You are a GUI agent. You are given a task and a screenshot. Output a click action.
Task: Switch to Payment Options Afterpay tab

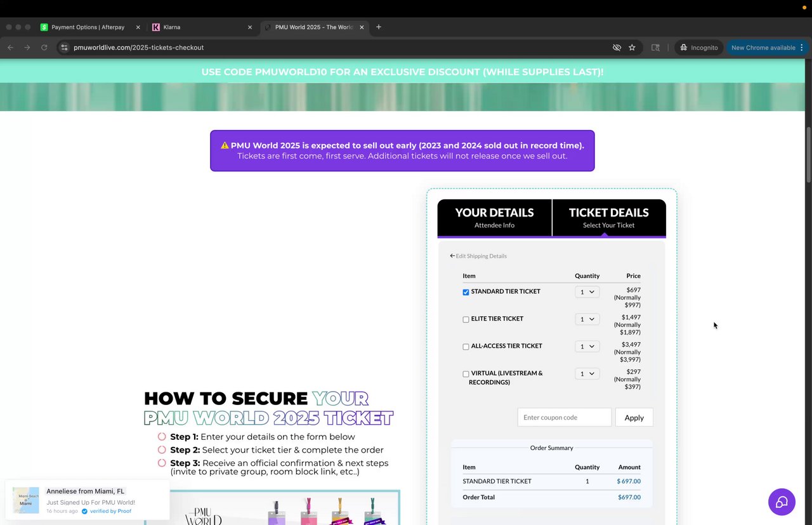point(88,27)
